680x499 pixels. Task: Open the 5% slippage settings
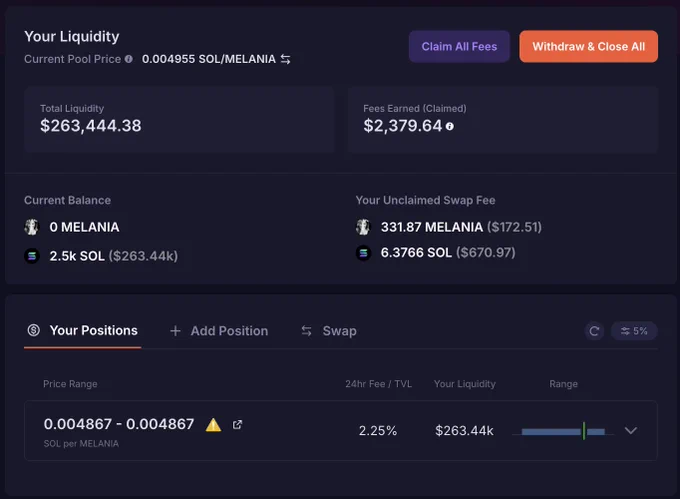point(634,331)
